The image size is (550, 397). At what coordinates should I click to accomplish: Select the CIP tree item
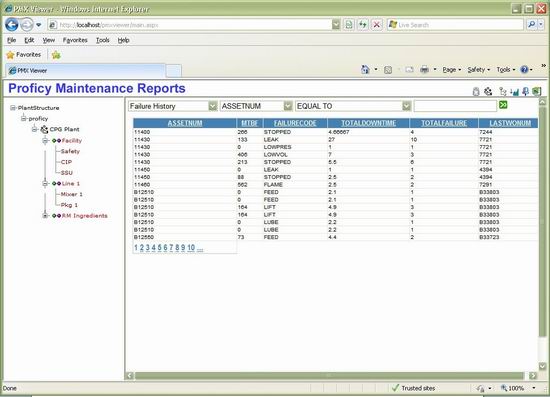(66, 162)
